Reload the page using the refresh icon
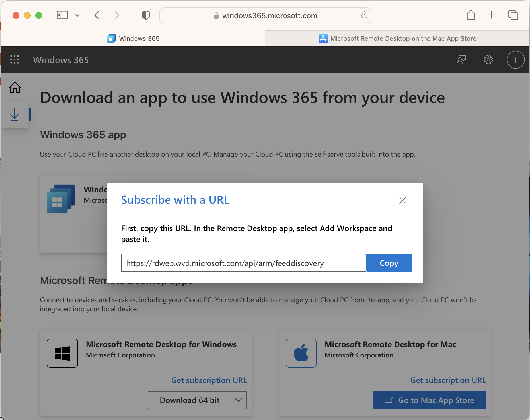Screen dimensions: 530x420 pyautogui.click(x=364, y=15)
